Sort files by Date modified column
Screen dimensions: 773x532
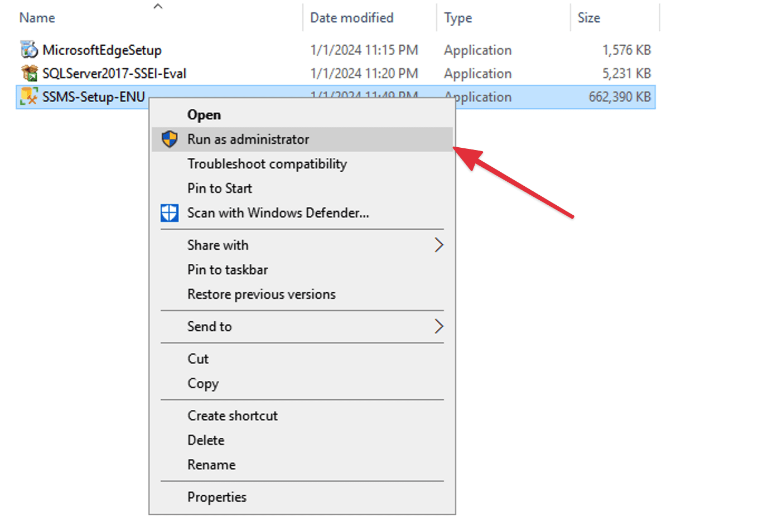pyautogui.click(x=351, y=18)
